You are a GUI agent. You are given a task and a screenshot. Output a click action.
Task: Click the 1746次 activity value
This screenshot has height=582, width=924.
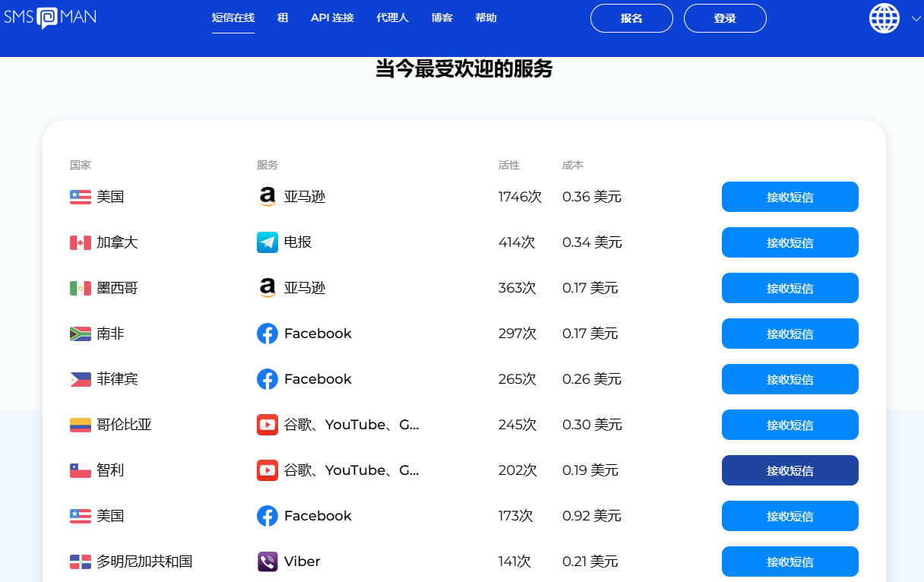520,197
